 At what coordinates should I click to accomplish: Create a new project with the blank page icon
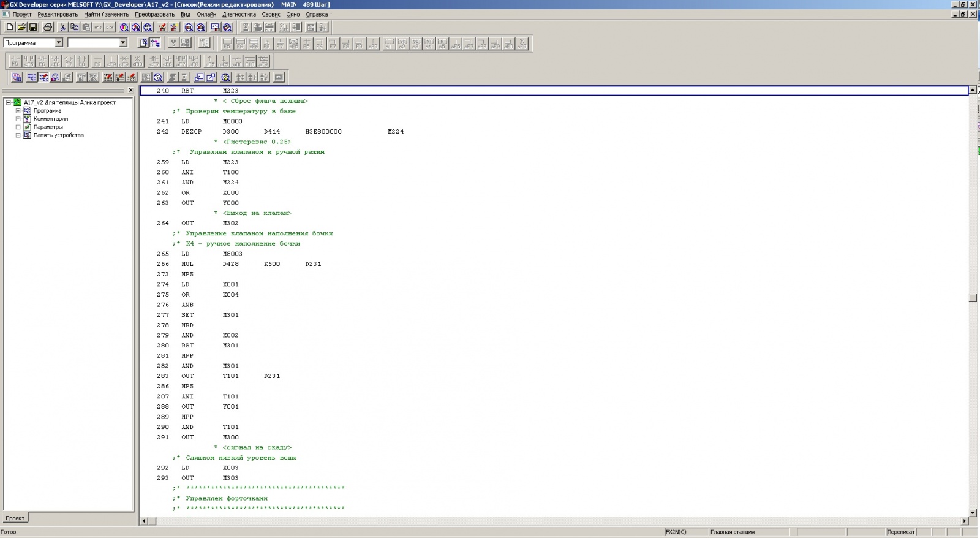[x=9, y=27]
